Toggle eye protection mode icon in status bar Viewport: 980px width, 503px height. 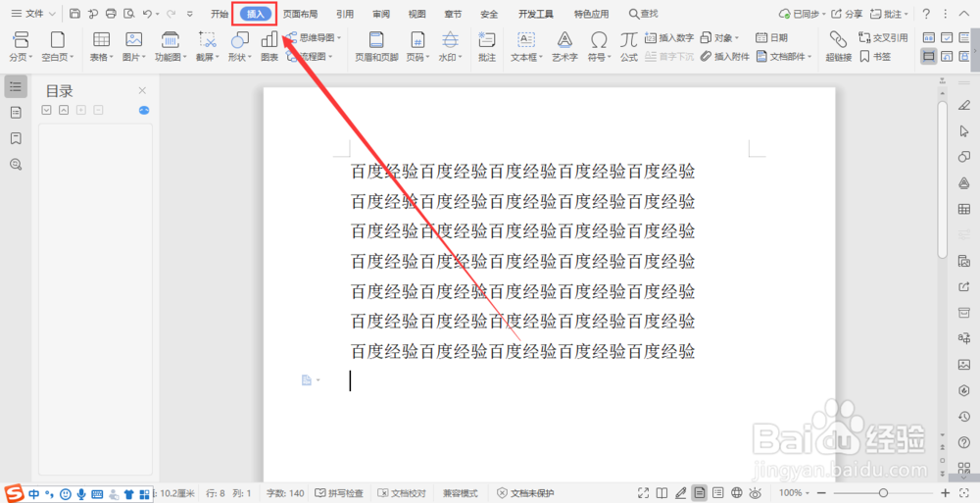pos(755,493)
